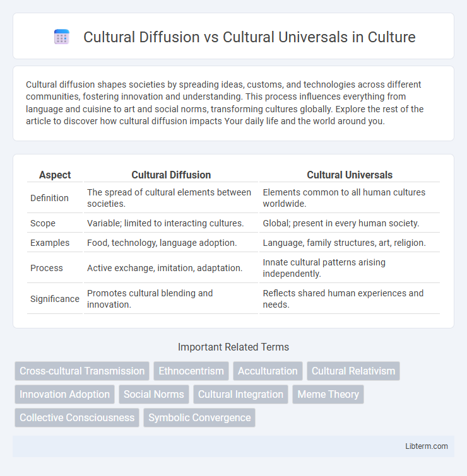Click the intro paragraph starting 'Cultural diffusion shapes societies'
This screenshot has height=476, width=467.
click(x=225, y=103)
